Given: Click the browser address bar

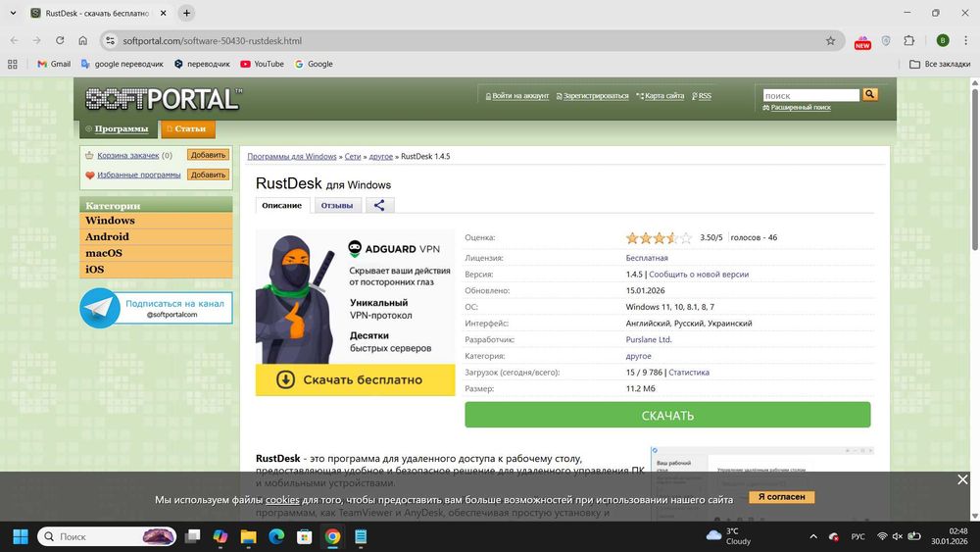Looking at the screenshot, I should pos(472,40).
